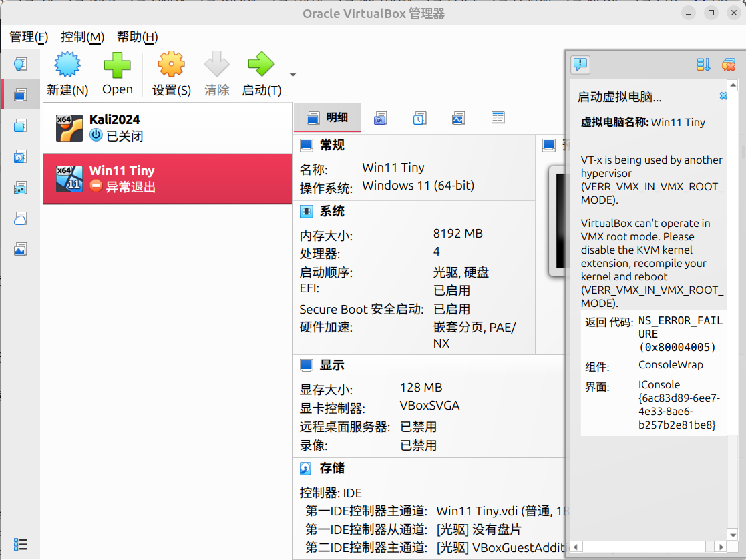Select the cloud icon in left sidebar

(20, 218)
